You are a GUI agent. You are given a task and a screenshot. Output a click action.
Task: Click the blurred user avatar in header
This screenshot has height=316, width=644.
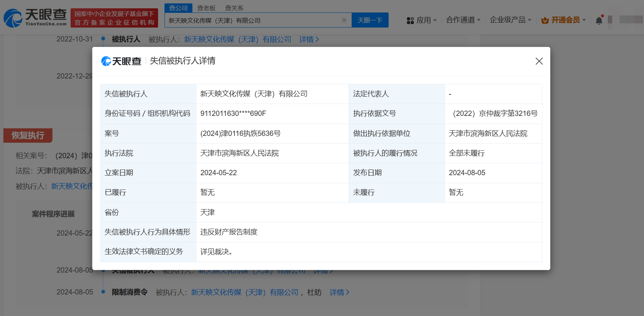point(610,20)
